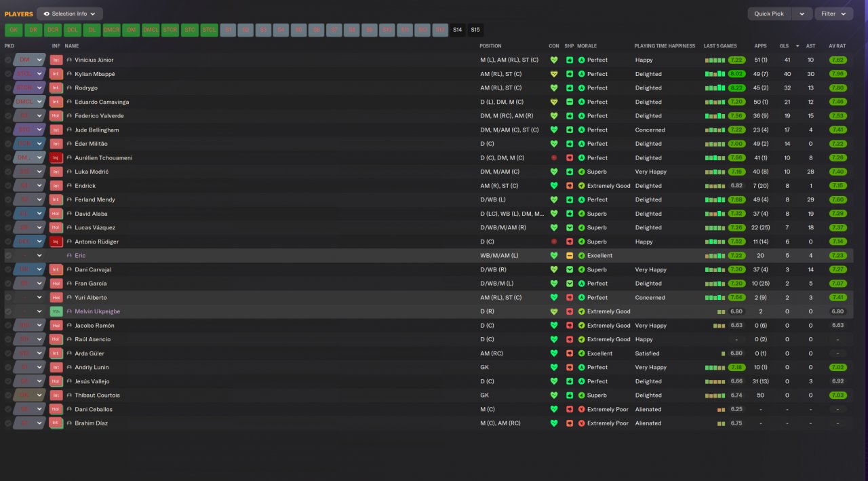This screenshot has height=481, width=868.
Task: Open position dropdown for Yuri Alberto's row
Action: click(40, 298)
